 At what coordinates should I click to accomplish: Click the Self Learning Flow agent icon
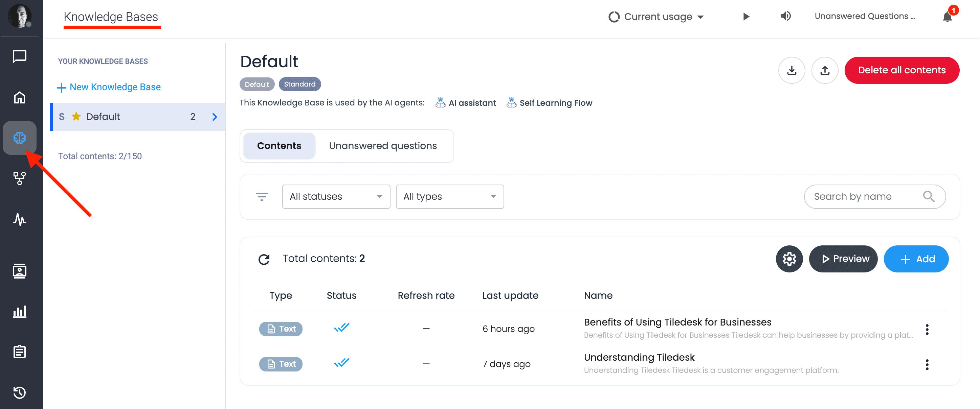pos(512,103)
